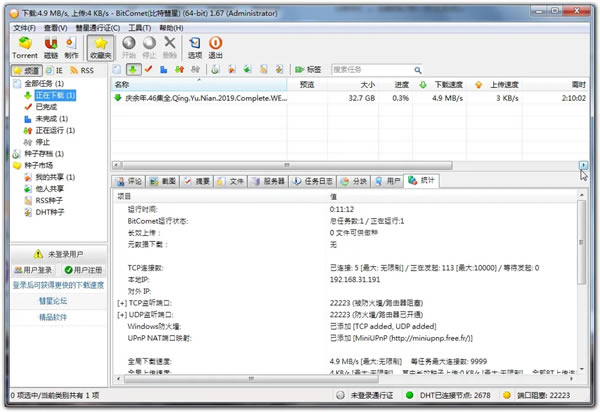Switch to the 分块 detail tab

click(354, 181)
